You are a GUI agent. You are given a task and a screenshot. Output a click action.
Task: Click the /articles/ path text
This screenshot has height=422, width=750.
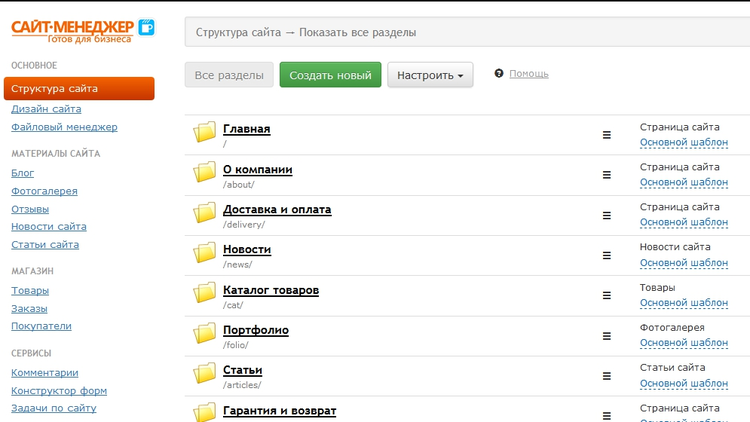pyautogui.click(x=242, y=385)
